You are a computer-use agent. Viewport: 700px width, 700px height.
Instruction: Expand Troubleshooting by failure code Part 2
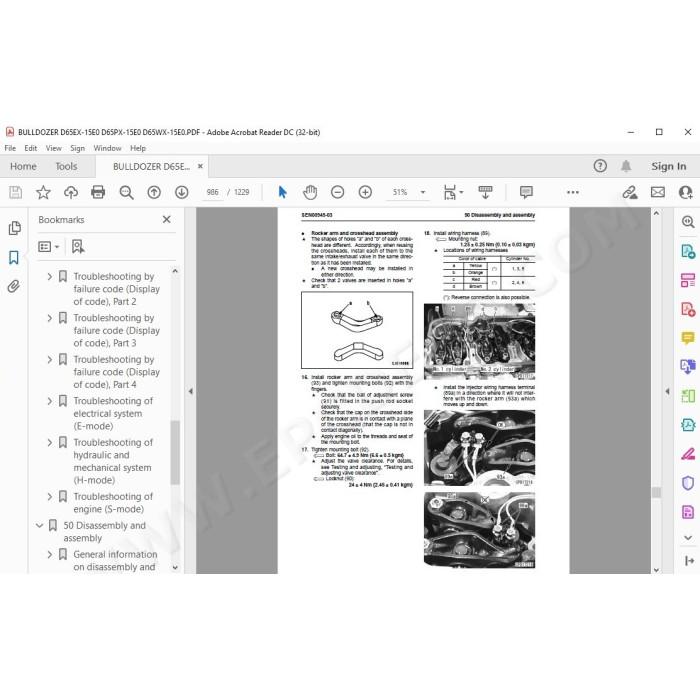pyautogui.click(x=50, y=277)
